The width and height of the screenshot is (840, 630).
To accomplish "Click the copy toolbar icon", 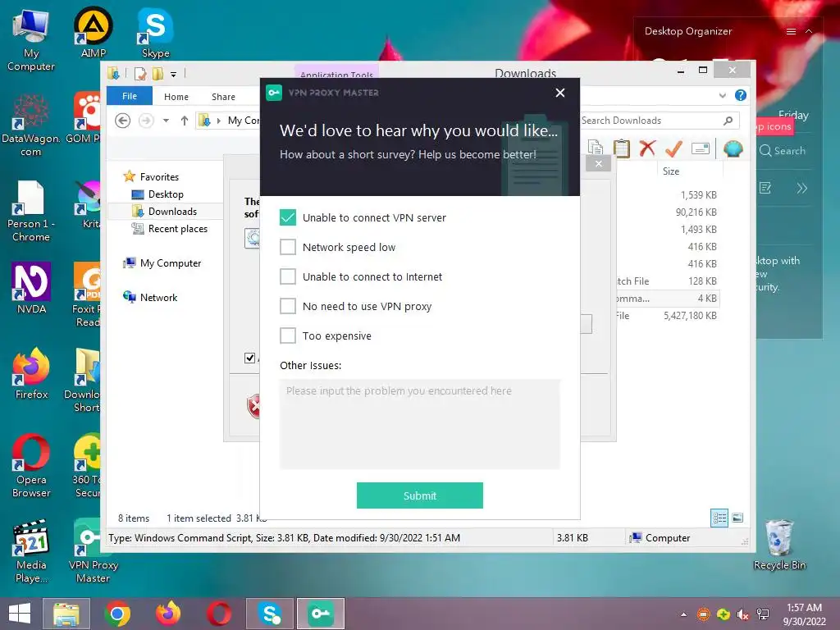I will [596, 148].
